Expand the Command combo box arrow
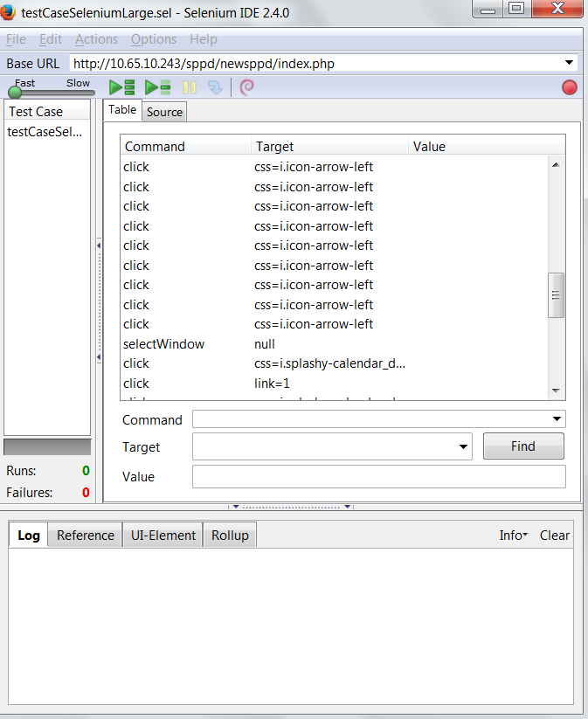Image resolution: width=588 pixels, height=719 pixels. pos(557,418)
